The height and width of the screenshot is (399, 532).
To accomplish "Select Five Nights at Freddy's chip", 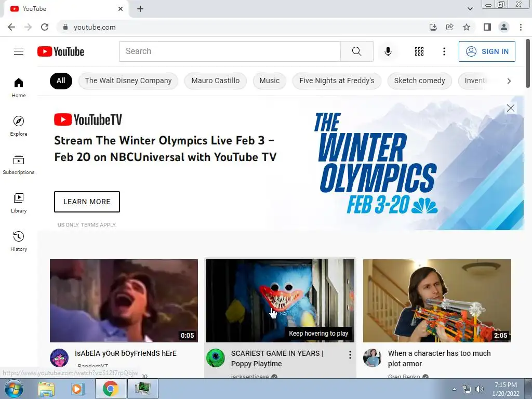I will [337, 81].
